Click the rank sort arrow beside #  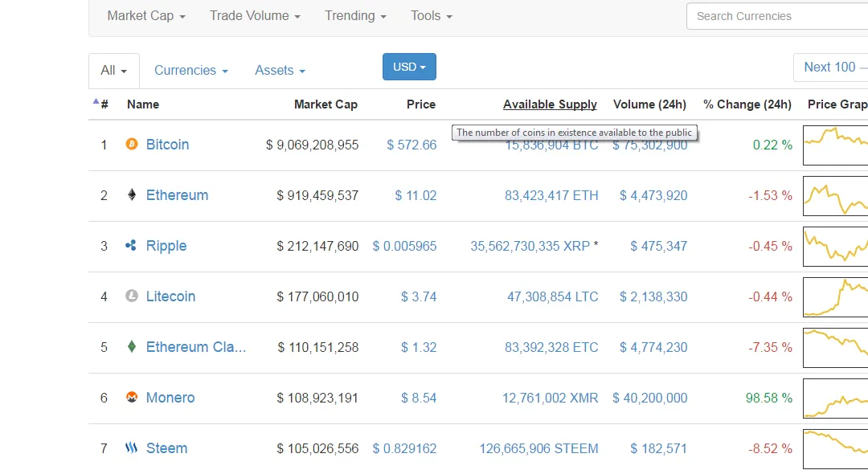click(x=96, y=101)
